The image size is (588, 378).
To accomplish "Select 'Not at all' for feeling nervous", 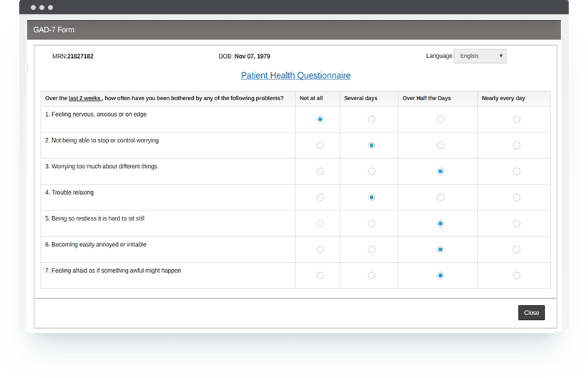I will click(320, 120).
